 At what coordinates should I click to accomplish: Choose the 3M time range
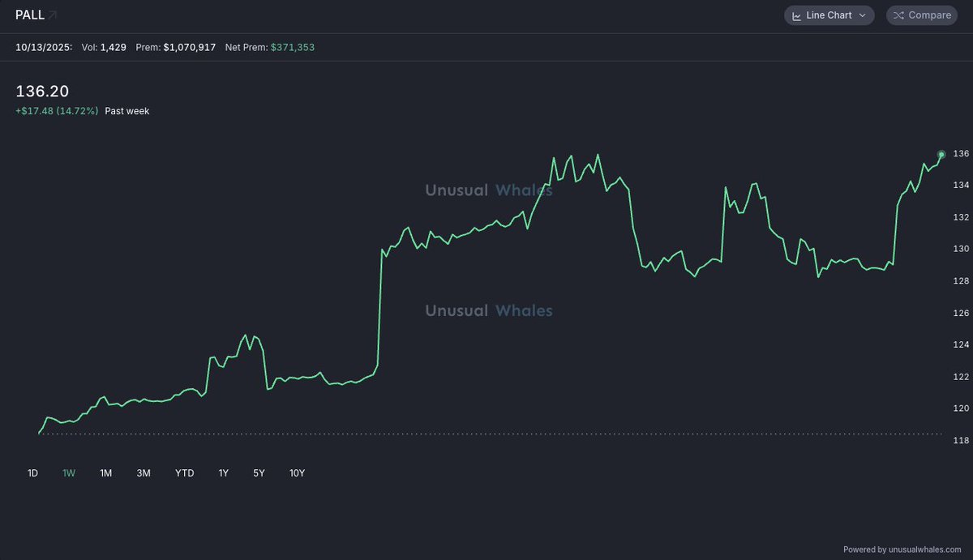(144, 473)
